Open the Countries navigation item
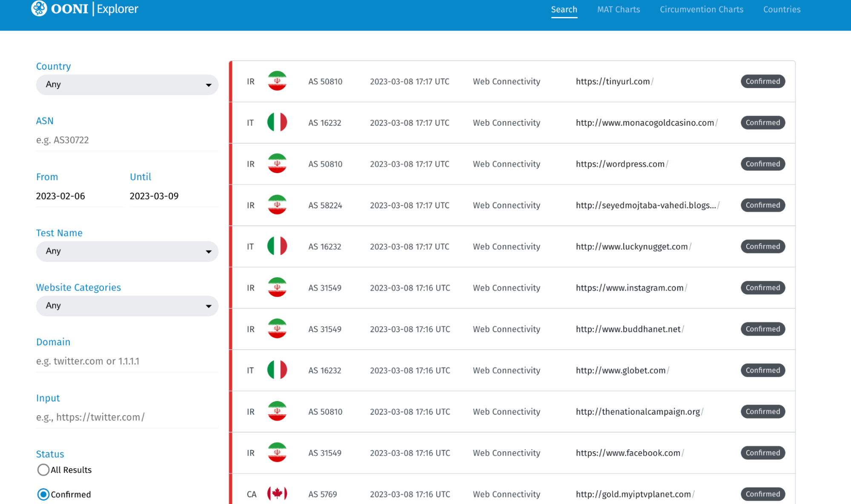This screenshot has width=851, height=504. pyautogui.click(x=781, y=9)
